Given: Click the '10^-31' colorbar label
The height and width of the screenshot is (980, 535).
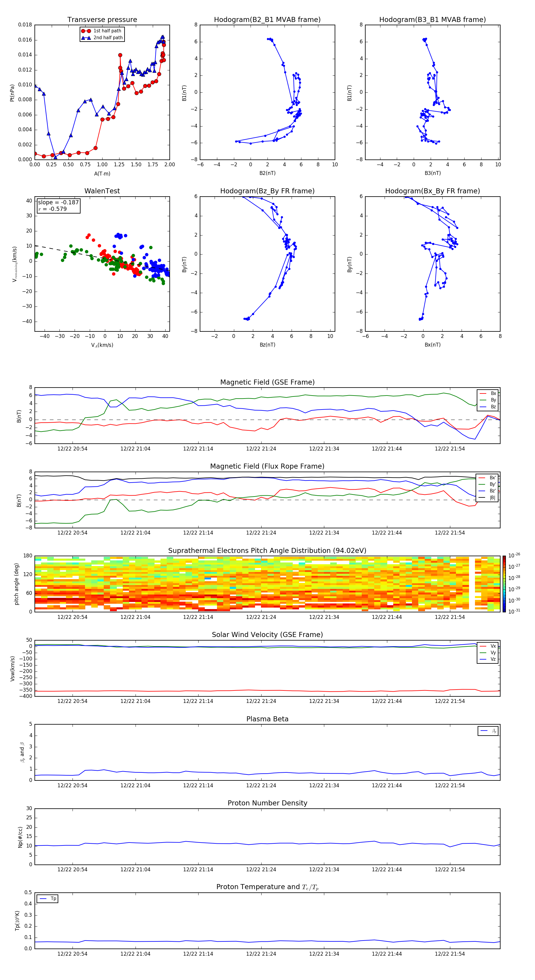Looking at the screenshot, I should (514, 611).
